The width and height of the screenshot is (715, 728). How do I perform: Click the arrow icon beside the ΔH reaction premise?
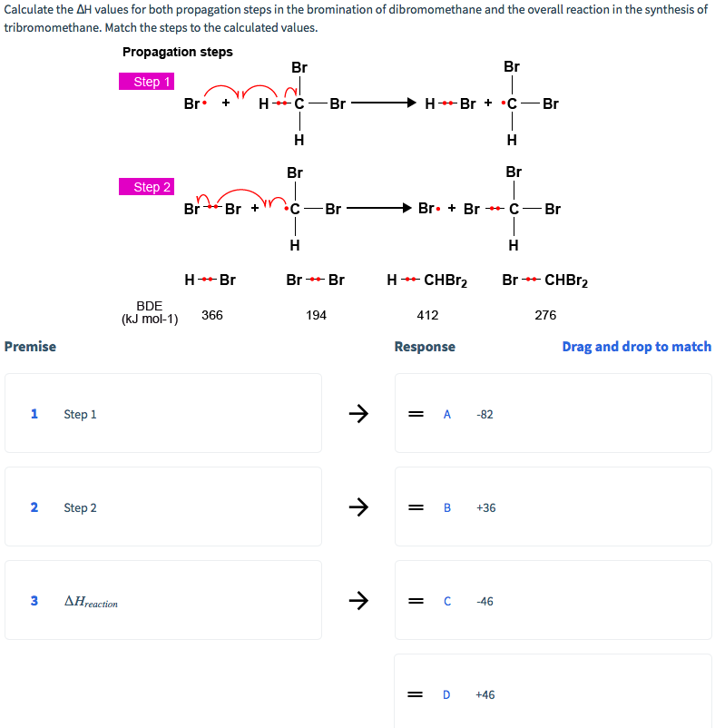tap(358, 600)
